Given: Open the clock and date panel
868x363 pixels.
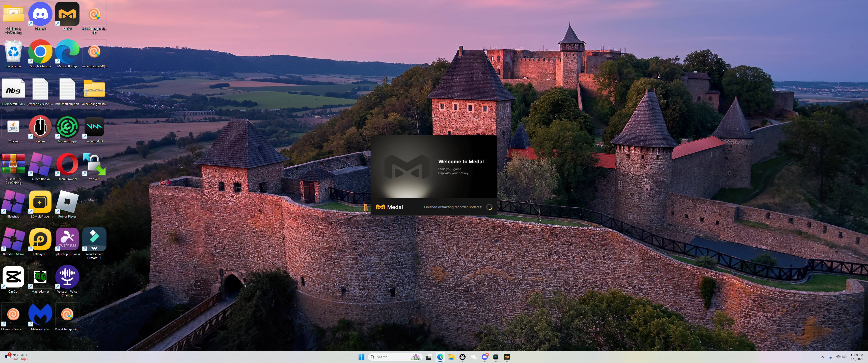Looking at the screenshot, I should 857,357.
